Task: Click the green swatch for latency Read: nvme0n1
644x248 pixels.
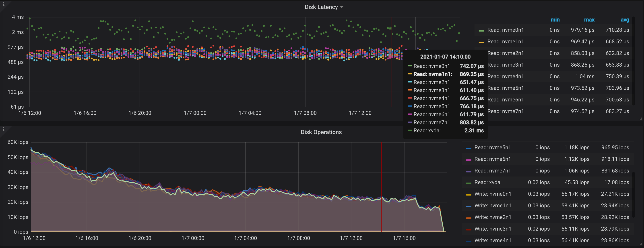Action: click(481, 31)
